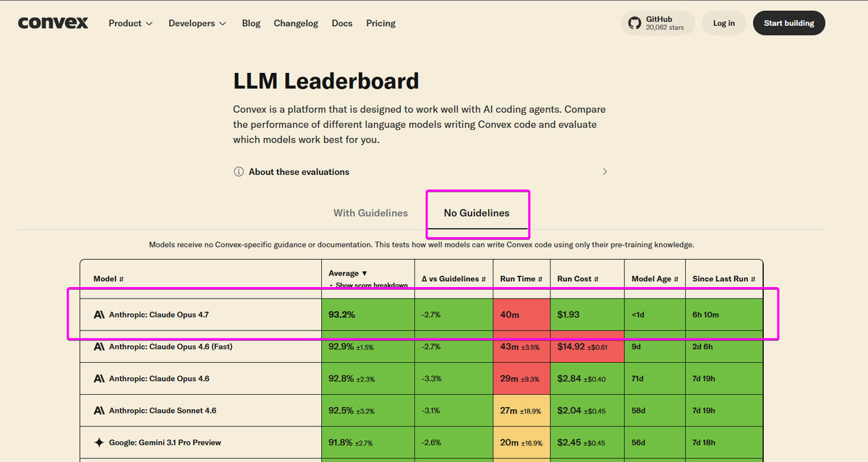The height and width of the screenshot is (462, 868).
Task: Open the Product dropdown menu
Action: (131, 23)
